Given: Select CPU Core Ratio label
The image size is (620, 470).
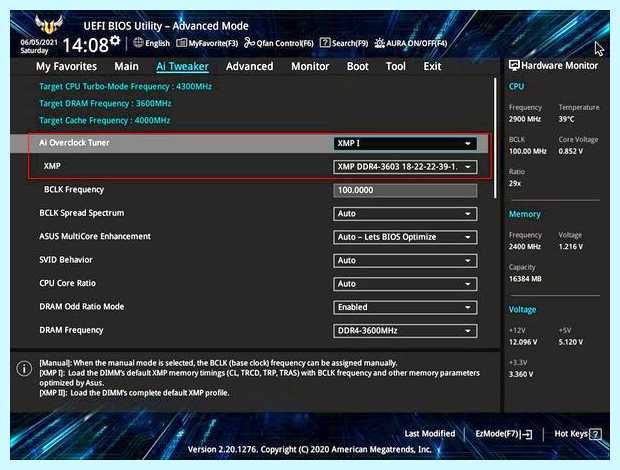Looking at the screenshot, I should tap(67, 283).
